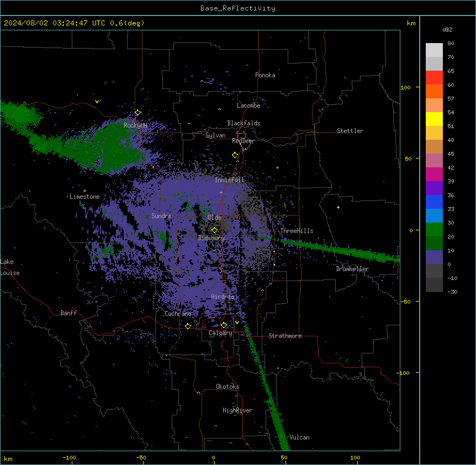Click the -30 value in the dBZ legend
The image size is (476, 465).
(x=452, y=292)
